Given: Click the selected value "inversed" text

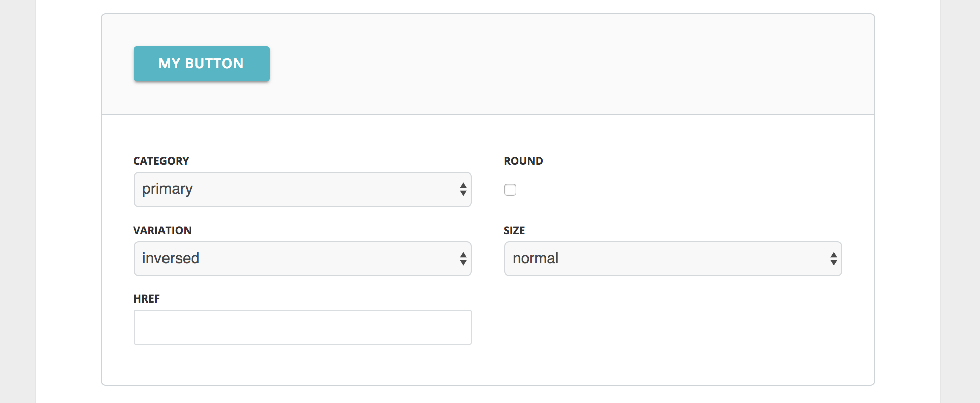Looking at the screenshot, I should click(171, 259).
